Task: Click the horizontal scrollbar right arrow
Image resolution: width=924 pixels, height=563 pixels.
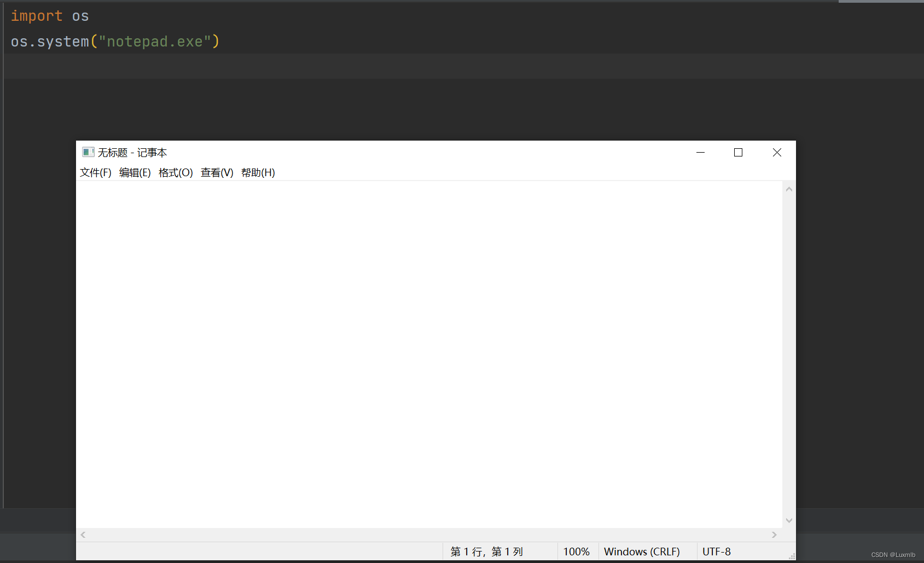Action: [x=774, y=535]
